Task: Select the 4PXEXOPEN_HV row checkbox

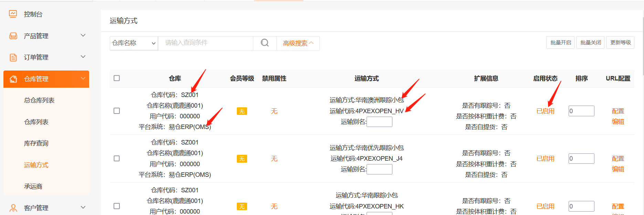Action: (117, 111)
